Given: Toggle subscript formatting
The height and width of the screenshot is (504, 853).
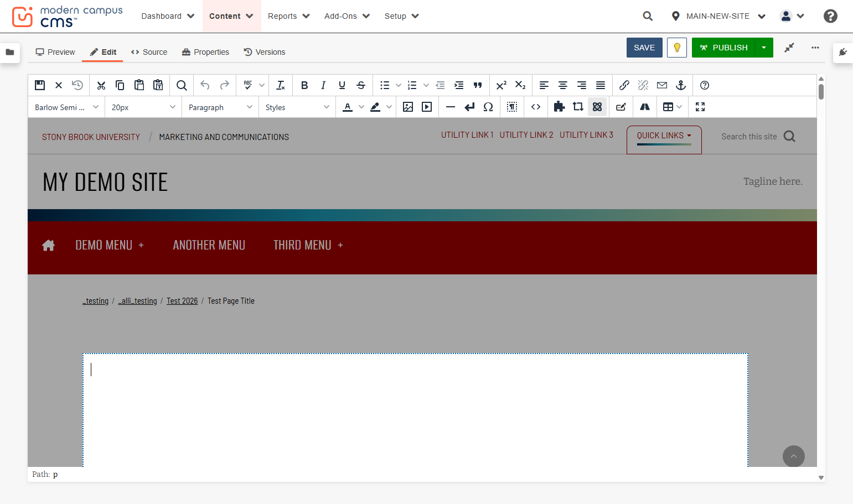Looking at the screenshot, I should [x=520, y=85].
